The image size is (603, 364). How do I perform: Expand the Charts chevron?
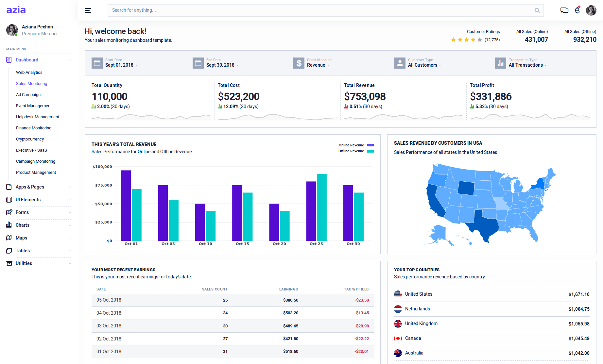pos(70,225)
